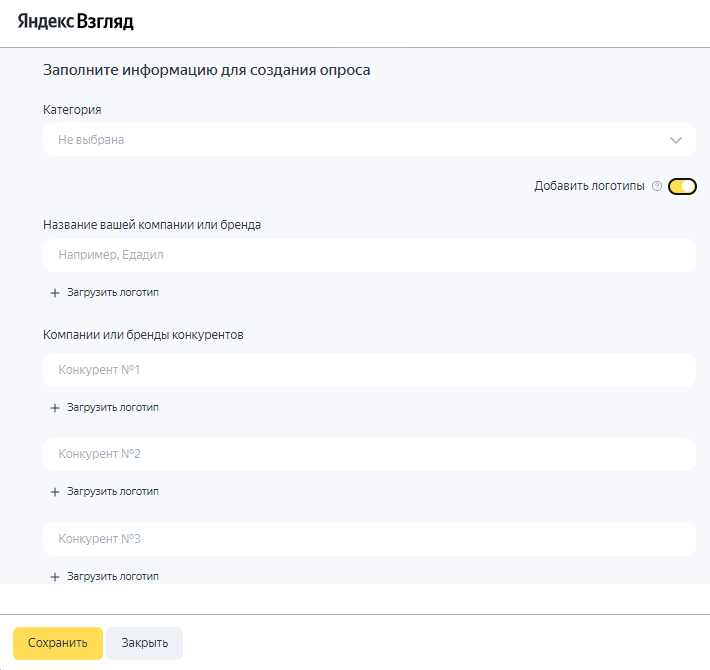This screenshot has width=710, height=670.
Task: Click into the Конкурент №2 input
Action: (x=368, y=454)
